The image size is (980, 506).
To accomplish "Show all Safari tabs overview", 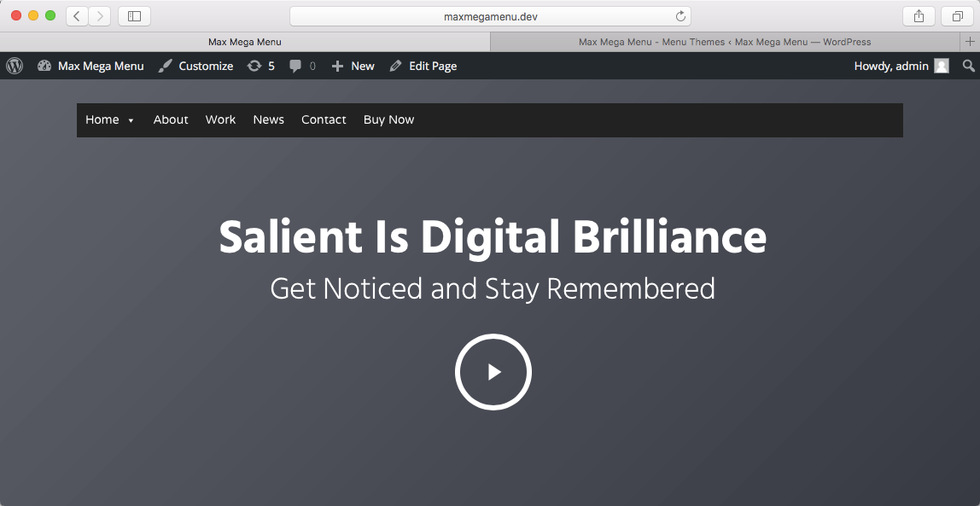I will (957, 16).
